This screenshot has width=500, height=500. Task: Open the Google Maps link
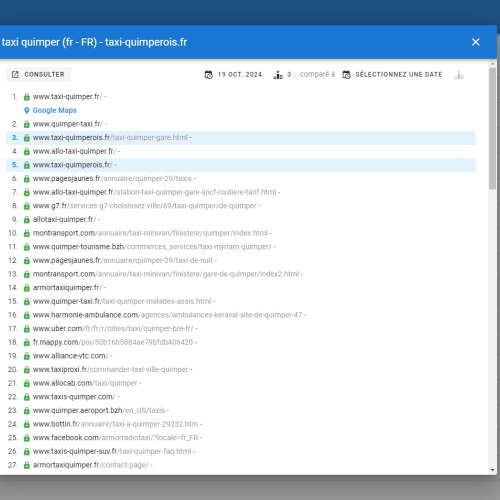(55, 110)
